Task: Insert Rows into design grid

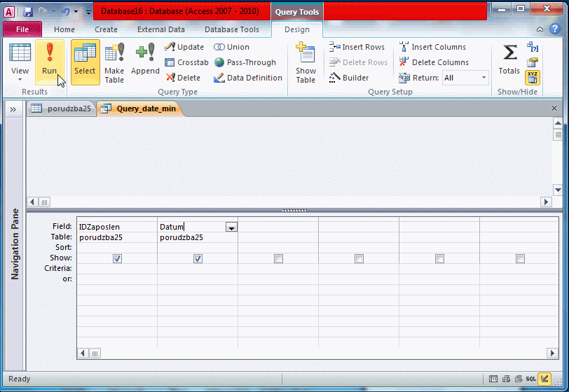Action: click(x=357, y=47)
